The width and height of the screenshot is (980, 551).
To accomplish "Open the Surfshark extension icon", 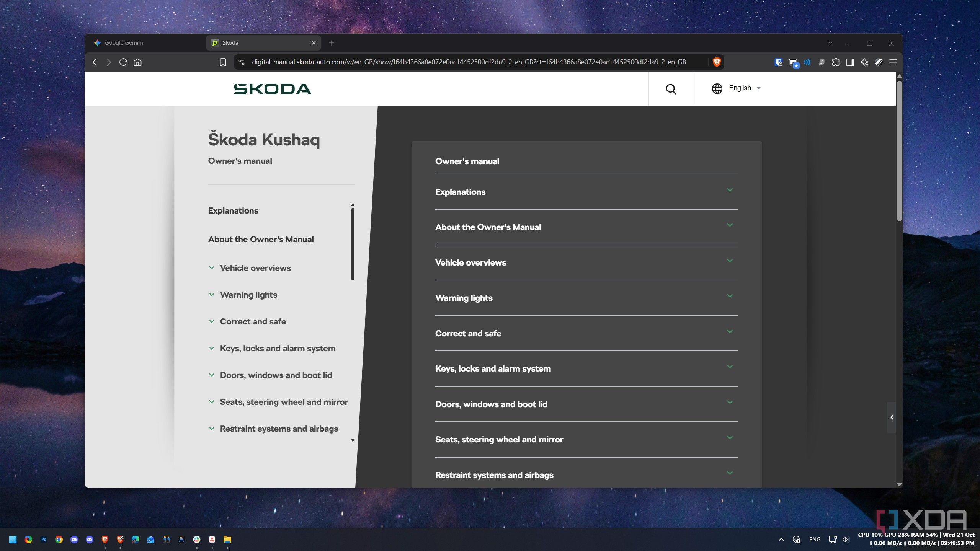I will coord(821,62).
